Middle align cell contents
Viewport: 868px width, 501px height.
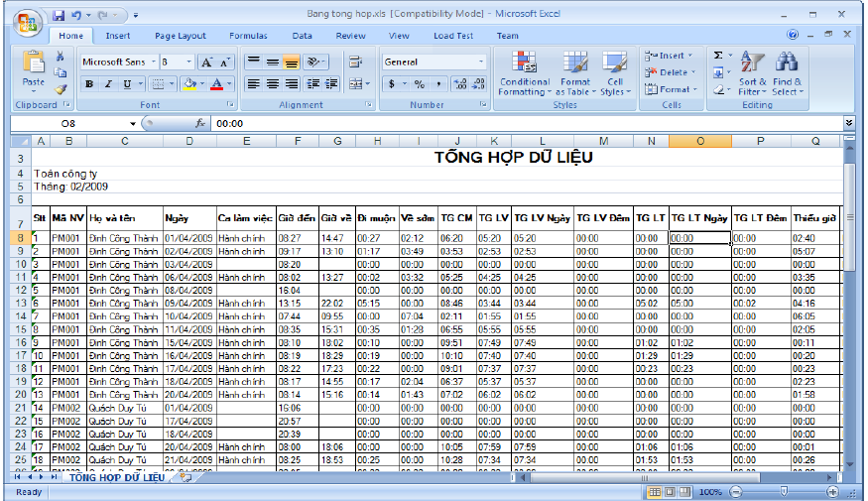(x=273, y=62)
